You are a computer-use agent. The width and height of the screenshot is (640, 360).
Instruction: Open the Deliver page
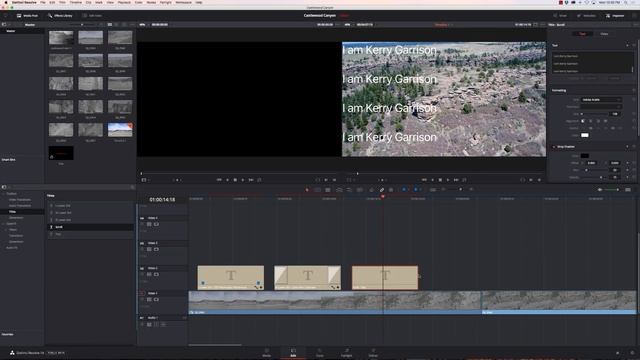(373, 353)
